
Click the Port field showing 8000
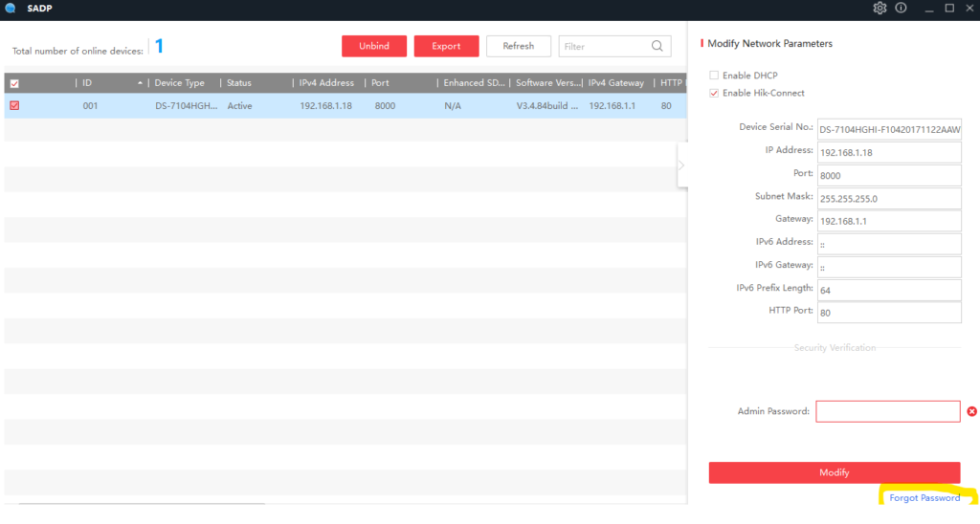(x=889, y=176)
